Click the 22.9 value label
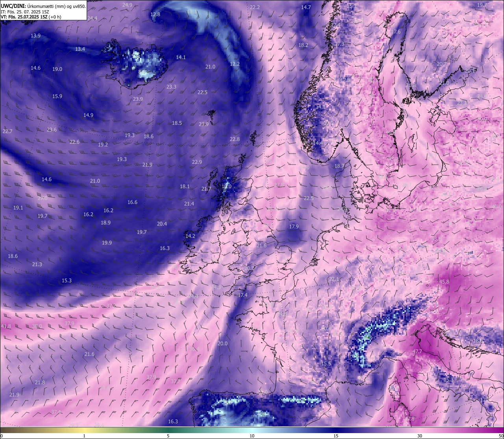This screenshot has height=439, width=504. click(x=197, y=162)
